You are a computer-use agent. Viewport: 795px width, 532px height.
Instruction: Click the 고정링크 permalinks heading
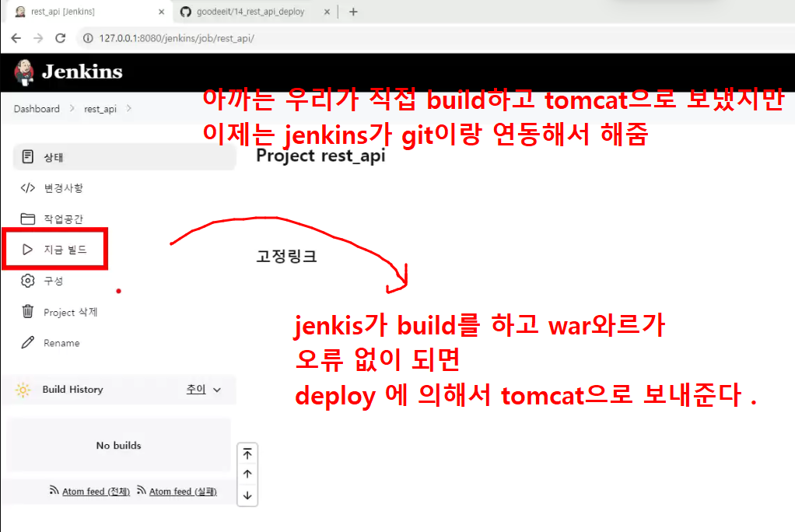click(x=286, y=256)
